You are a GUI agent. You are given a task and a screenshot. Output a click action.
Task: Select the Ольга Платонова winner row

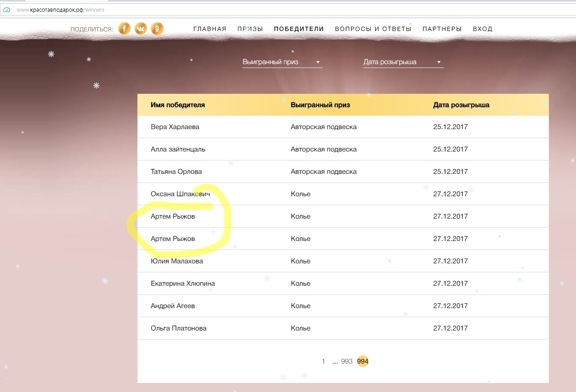click(x=178, y=328)
